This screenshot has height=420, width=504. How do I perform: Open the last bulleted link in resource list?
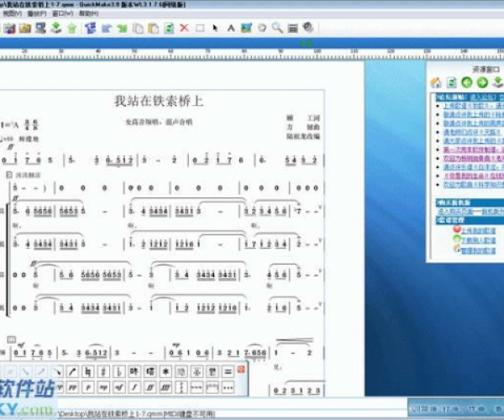pyautogui.click(x=474, y=185)
